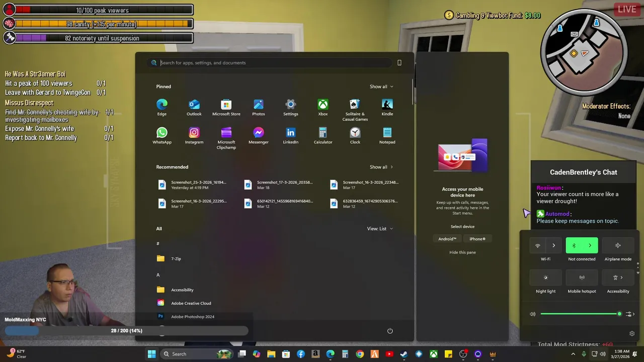Image resolution: width=644 pixels, height=362 pixels.
Task: Open the 650142121 recommended file
Action: coord(279,204)
